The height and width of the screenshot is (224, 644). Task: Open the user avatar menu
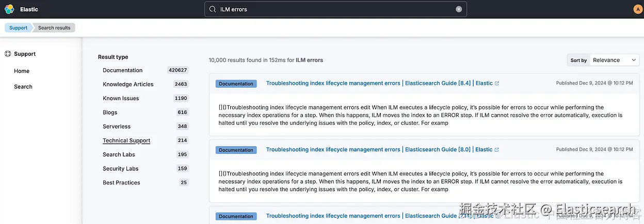pyautogui.click(x=637, y=9)
